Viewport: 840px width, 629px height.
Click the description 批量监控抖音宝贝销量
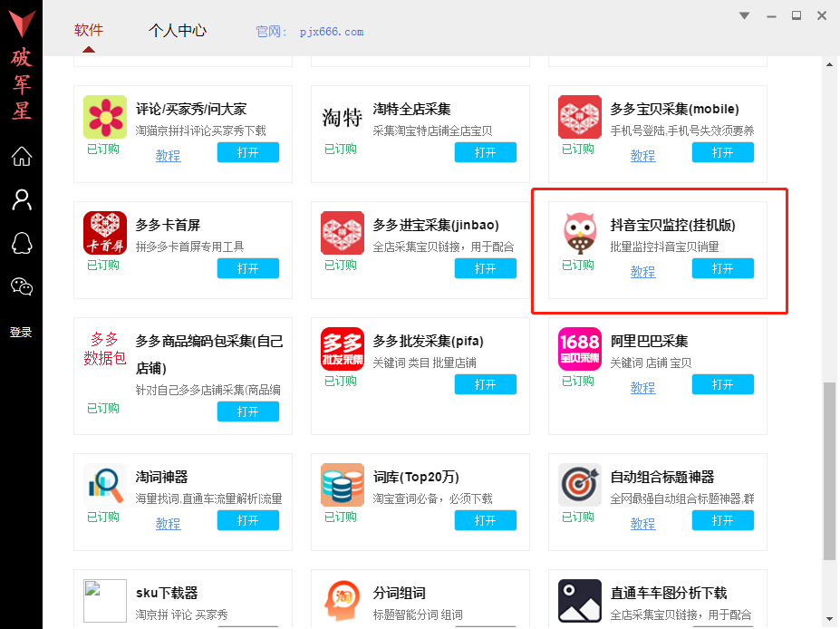pyautogui.click(x=665, y=247)
